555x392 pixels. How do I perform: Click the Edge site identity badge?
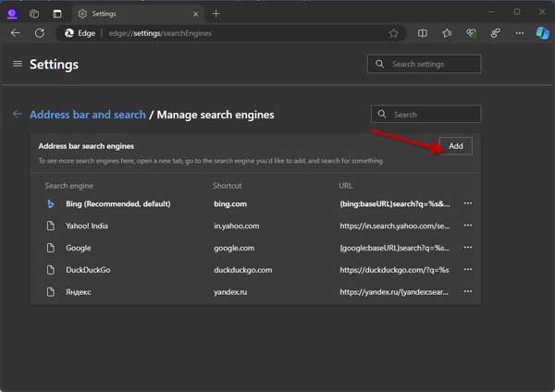point(80,33)
